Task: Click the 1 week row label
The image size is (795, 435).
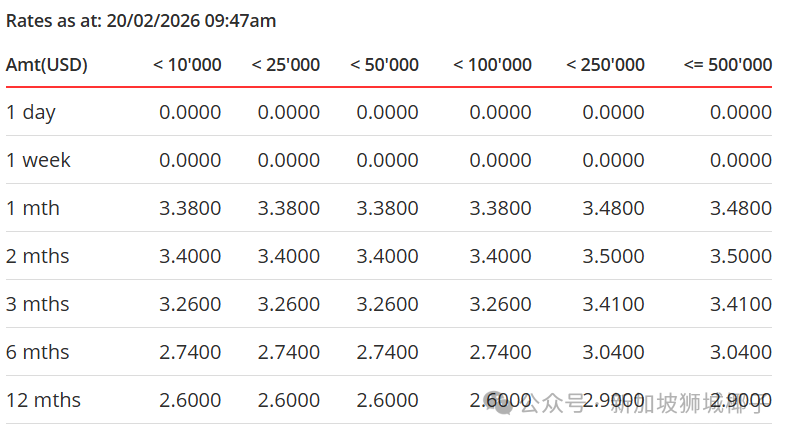Action: click(x=38, y=160)
